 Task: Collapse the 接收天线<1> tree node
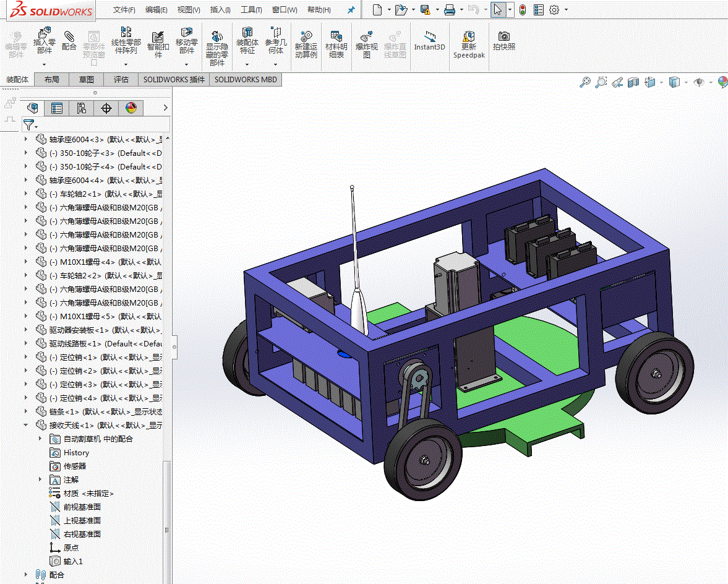point(26,425)
